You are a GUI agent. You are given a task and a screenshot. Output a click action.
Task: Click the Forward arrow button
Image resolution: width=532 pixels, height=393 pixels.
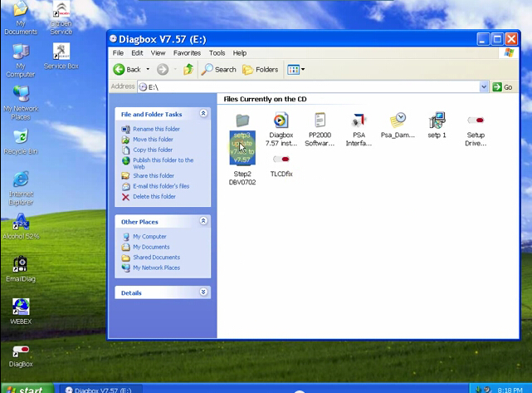click(x=163, y=70)
